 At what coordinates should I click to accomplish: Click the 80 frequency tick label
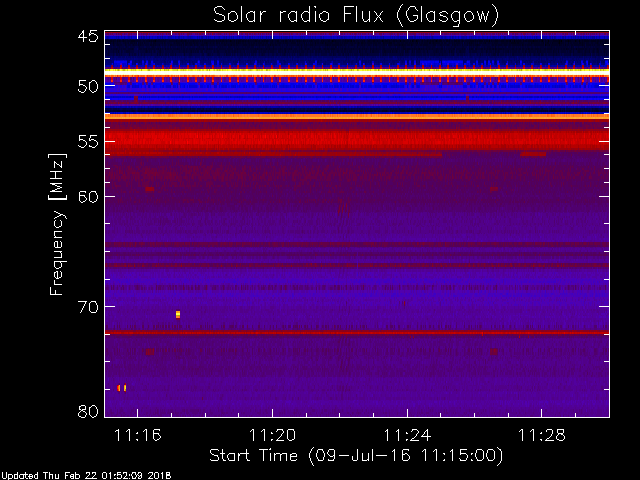click(88, 411)
